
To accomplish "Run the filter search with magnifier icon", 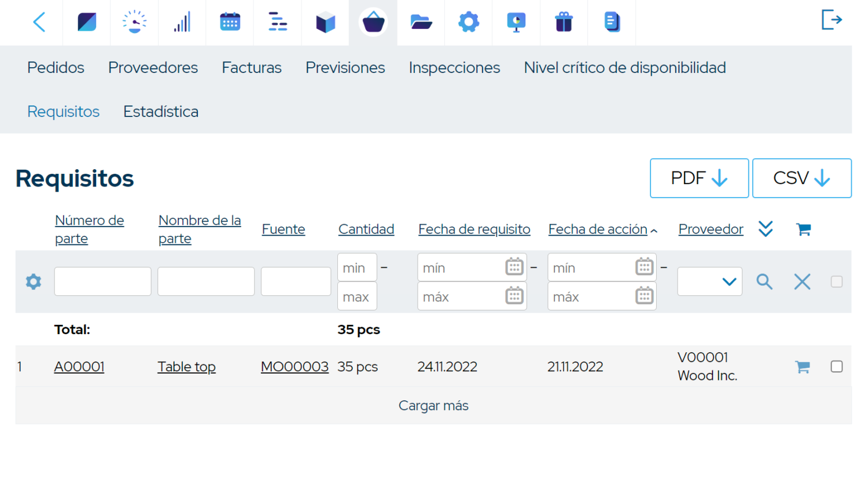I will click(x=764, y=281).
